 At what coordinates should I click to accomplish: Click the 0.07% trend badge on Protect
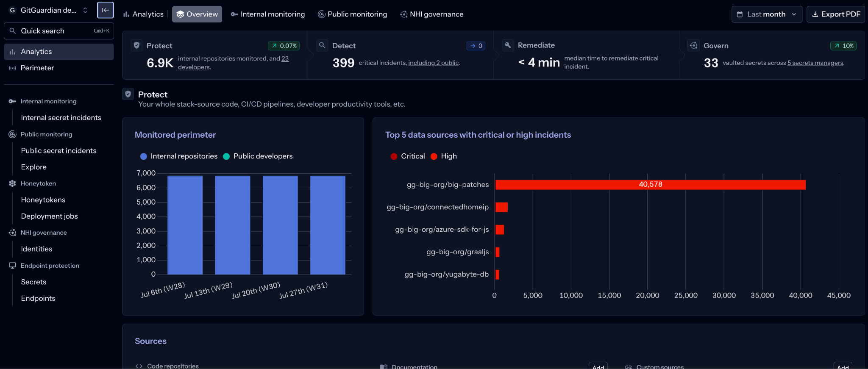284,46
